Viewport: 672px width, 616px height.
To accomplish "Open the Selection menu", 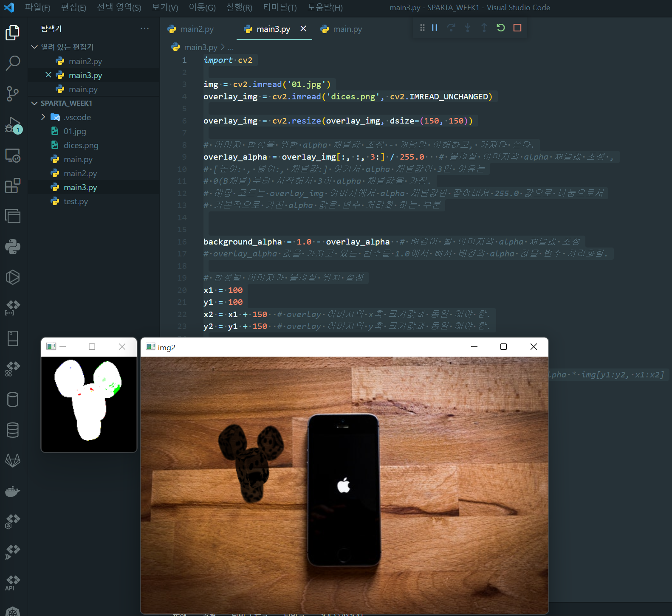I will 119,8.
